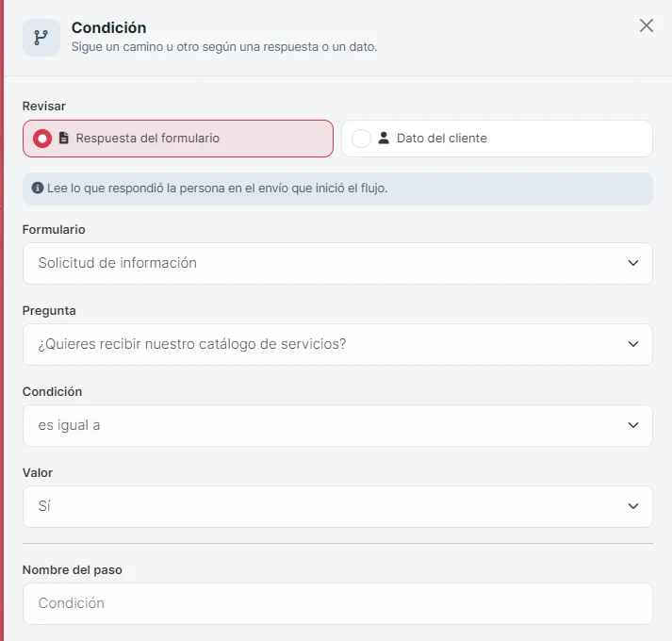Viewport: 672px width, 641px height.
Task: Open the Condición dropdown set to es igual a
Action: (x=337, y=425)
